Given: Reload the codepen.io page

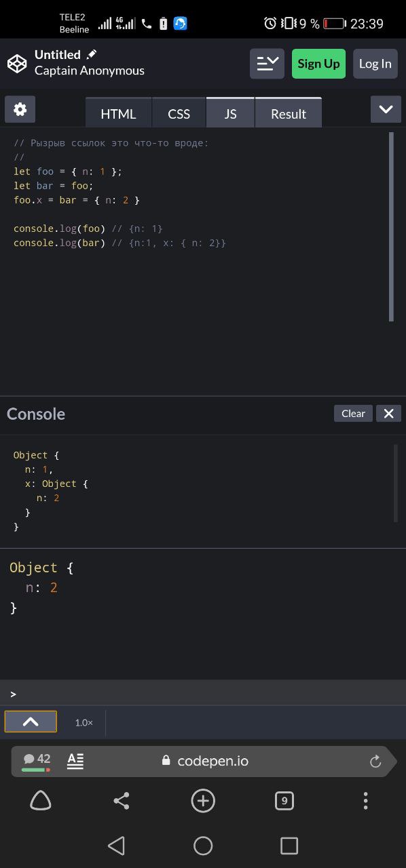Looking at the screenshot, I should click(x=375, y=762).
